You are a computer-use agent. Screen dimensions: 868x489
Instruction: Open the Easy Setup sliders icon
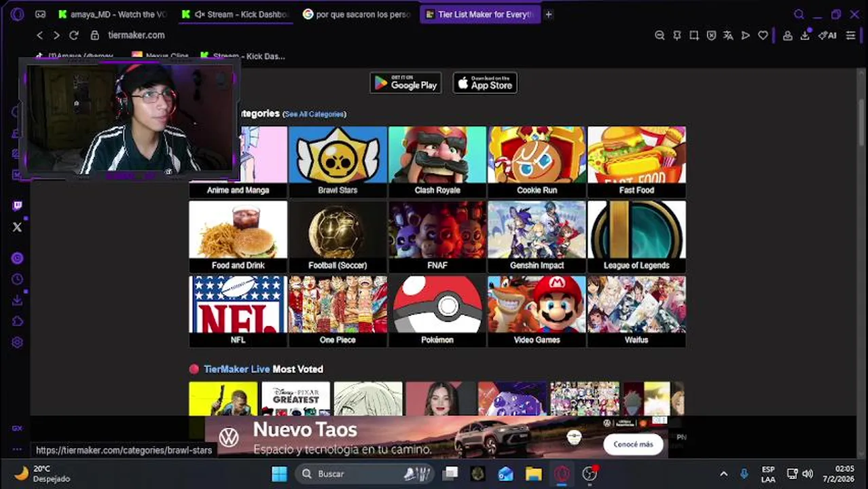(850, 35)
